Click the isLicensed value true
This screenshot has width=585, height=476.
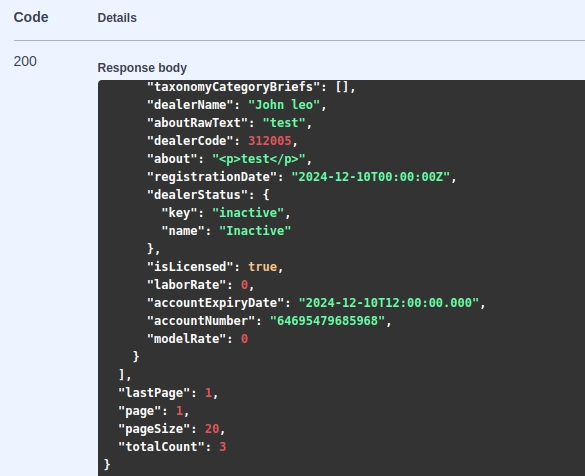point(262,267)
